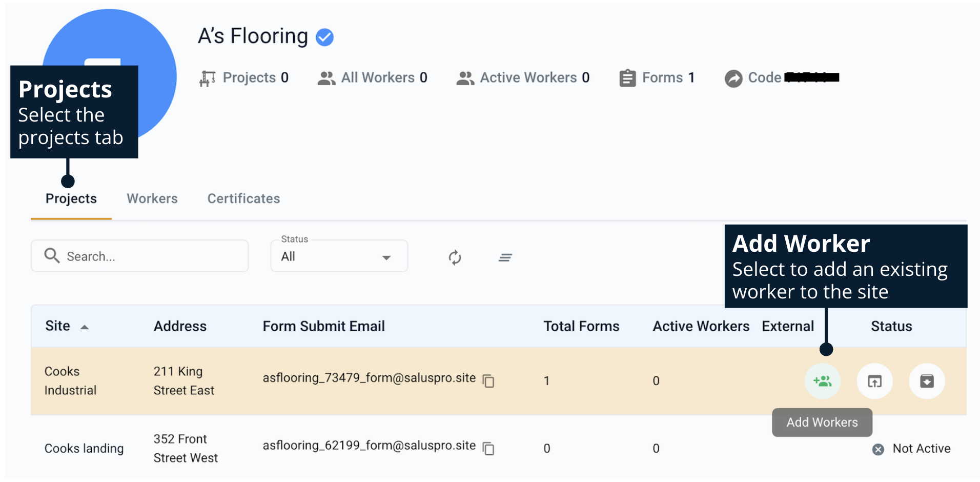Toggle the Not Active status on Cooks landing
This screenshot has width=980, height=482.
pyautogui.click(x=877, y=449)
